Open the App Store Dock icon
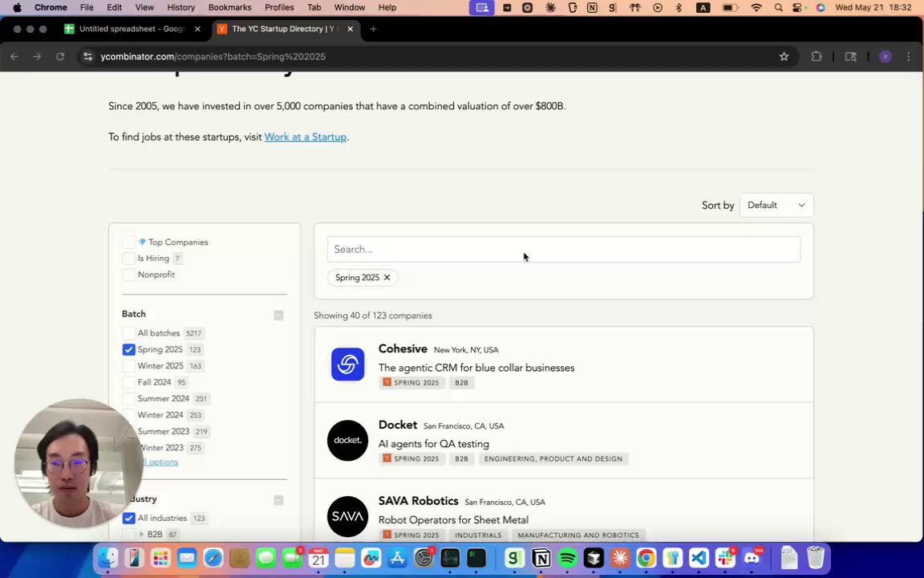924x578 pixels. tap(397, 557)
